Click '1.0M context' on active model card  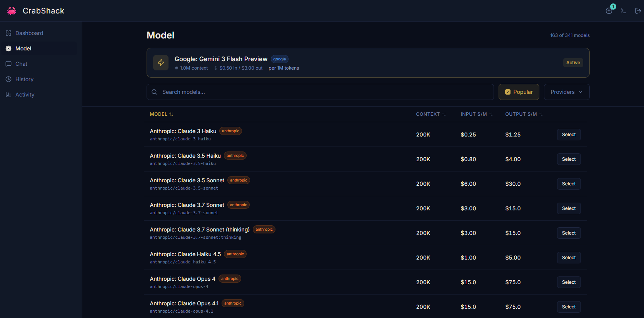point(191,68)
